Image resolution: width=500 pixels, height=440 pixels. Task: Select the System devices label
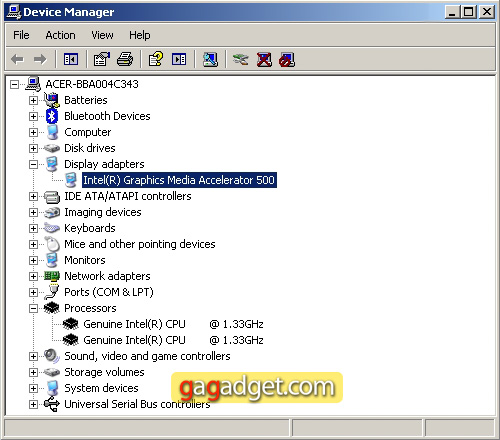pos(101,388)
